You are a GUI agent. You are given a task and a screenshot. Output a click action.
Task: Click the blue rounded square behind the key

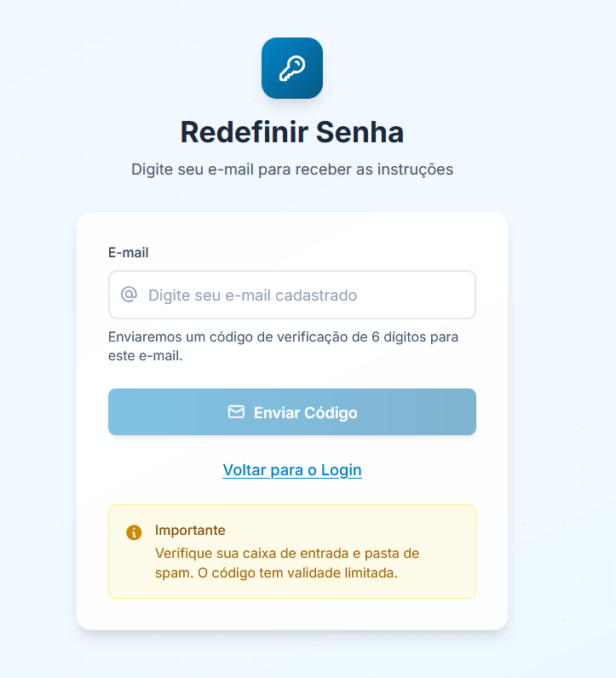click(x=292, y=68)
